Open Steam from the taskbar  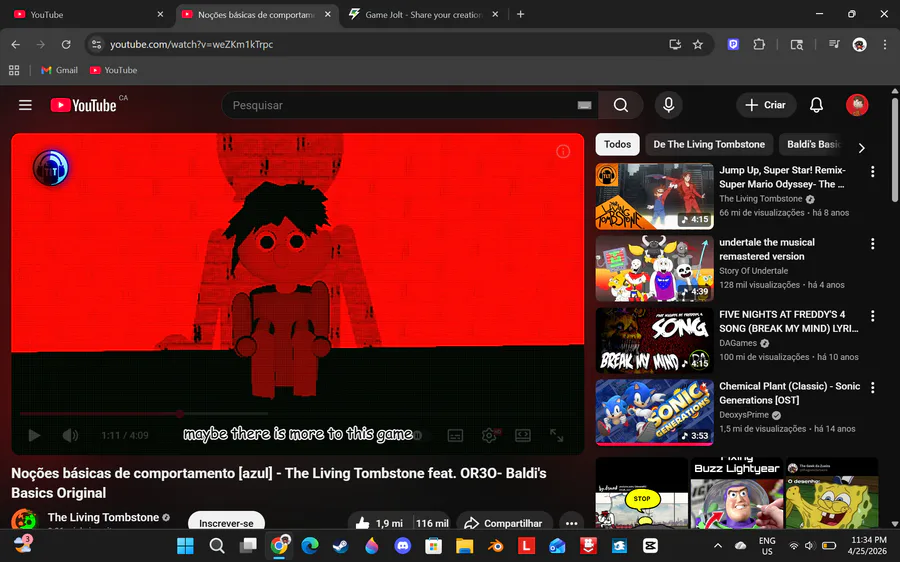coord(341,545)
